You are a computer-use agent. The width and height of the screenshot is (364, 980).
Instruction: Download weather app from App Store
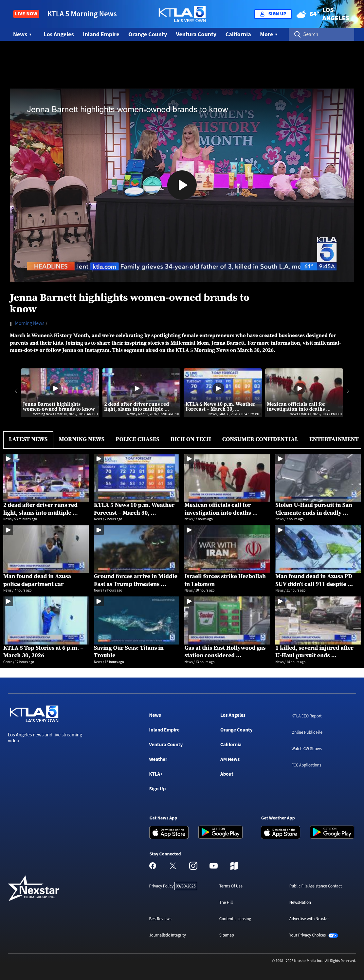(x=280, y=833)
